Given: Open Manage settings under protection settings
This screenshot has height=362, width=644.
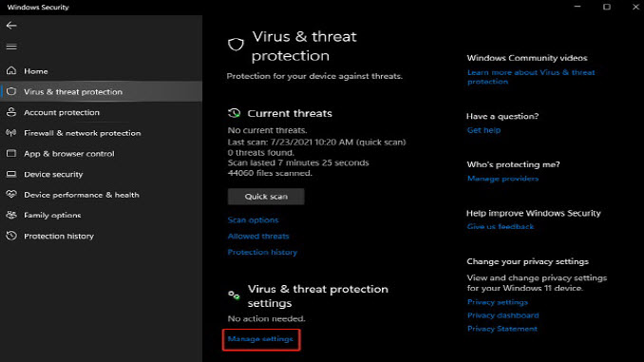Looking at the screenshot, I should pyautogui.click(x=260, y=339).
